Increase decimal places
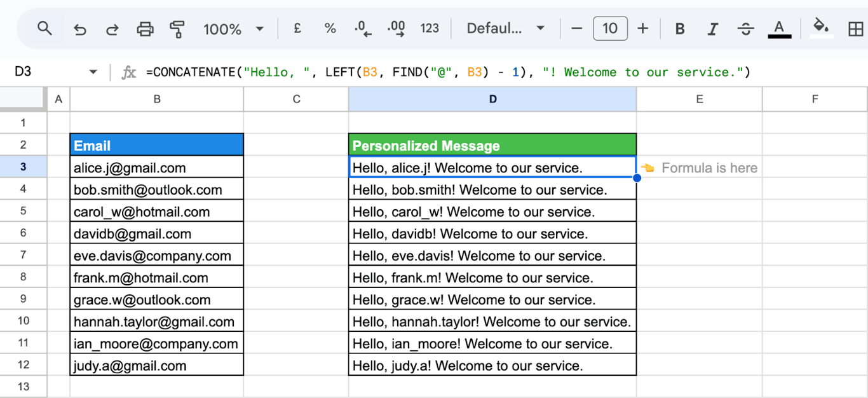This screenshot has width=868, height=398. [x=397, y=28]
